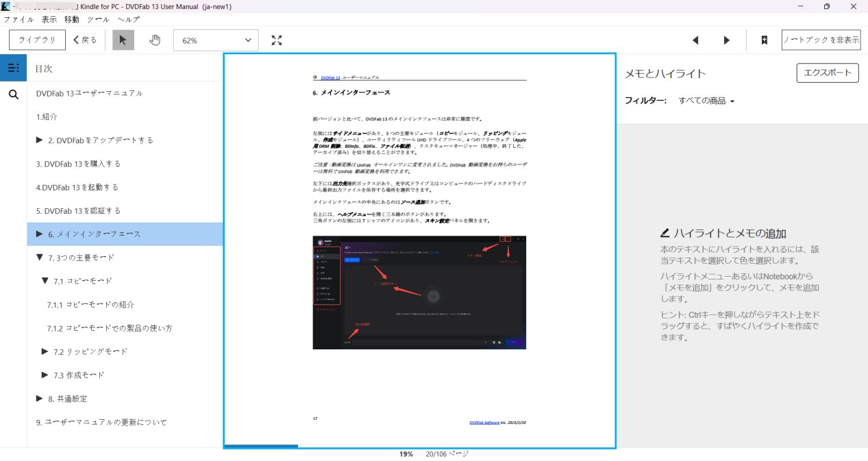Expand the 7.3 作成モード section

(45, 375)
